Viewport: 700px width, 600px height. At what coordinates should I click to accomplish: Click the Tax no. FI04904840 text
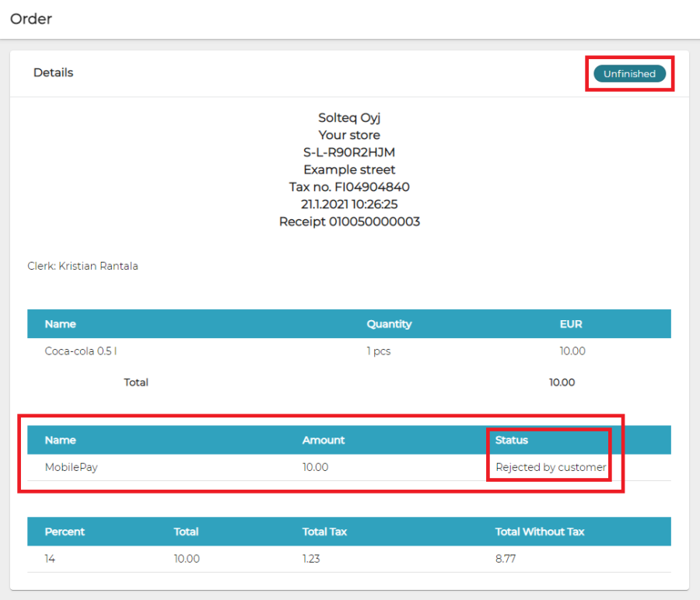click(349, 187)
